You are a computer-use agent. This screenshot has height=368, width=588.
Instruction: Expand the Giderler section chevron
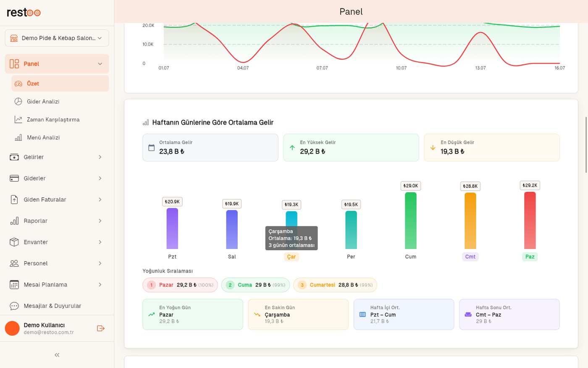pos(100,178)
